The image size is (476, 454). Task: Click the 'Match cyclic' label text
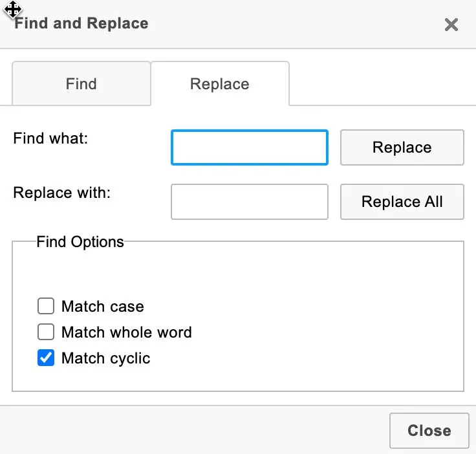click(105, 358)
